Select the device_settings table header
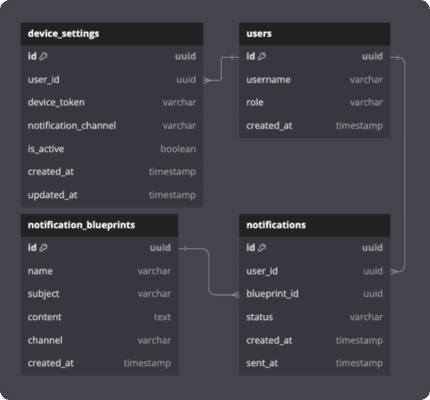Screen dimensions: 430x400 (112, 34)
